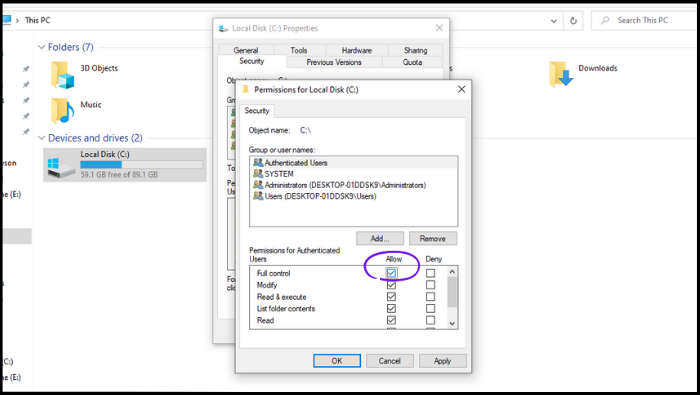The width and height of the screenshot is (700, 395).
Task: Click drive icon in Properties dialog title
Action: pyautogui.click(x=223, y=29)
